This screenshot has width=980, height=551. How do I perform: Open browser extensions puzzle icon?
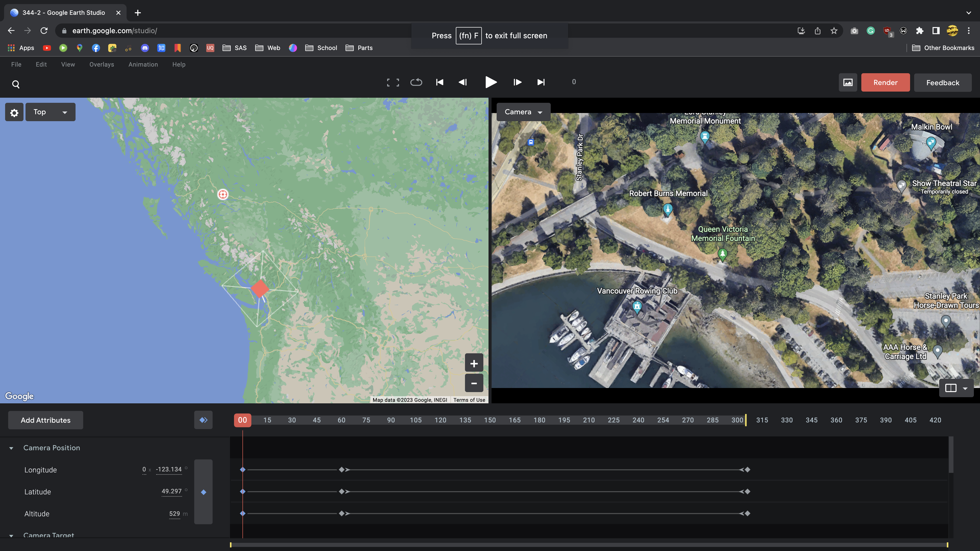(x=920, y=31)
